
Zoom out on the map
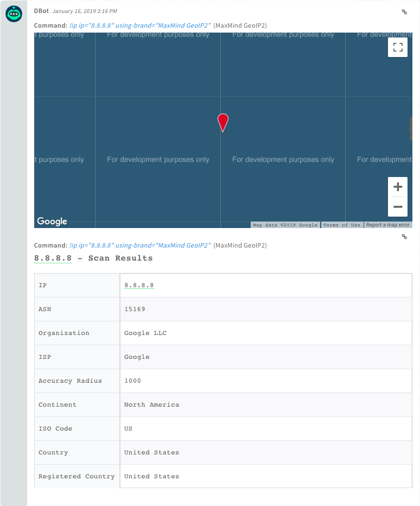pos(397,207)
